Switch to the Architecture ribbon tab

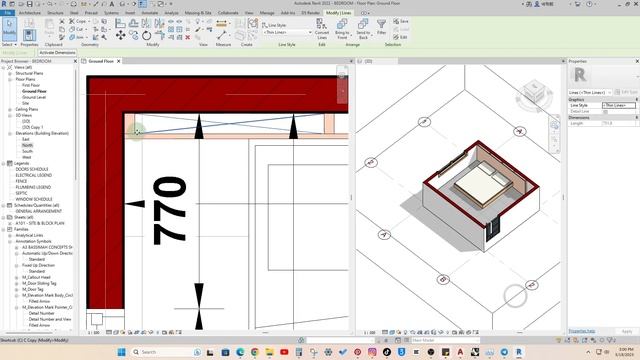30,13
